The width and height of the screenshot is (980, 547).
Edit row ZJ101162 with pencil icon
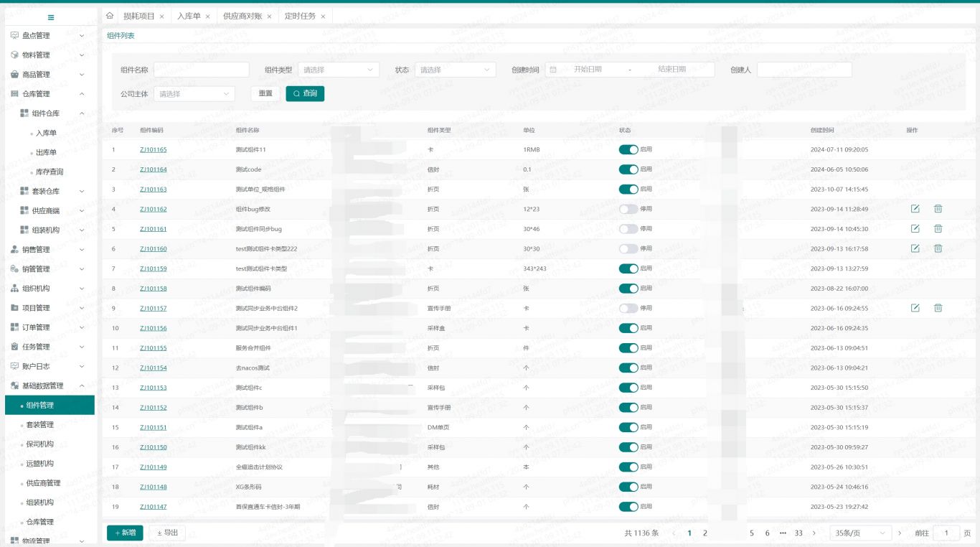[915, 209]
